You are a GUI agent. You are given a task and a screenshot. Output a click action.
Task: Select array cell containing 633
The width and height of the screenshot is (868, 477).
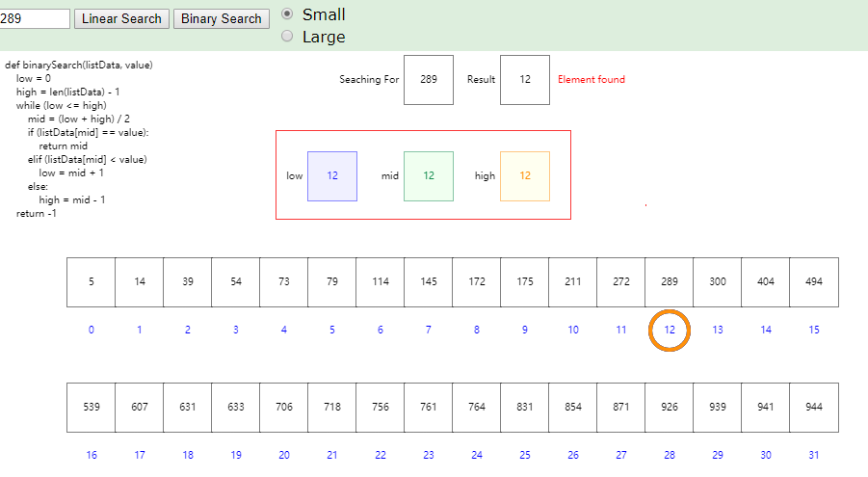tap(236, 408)
